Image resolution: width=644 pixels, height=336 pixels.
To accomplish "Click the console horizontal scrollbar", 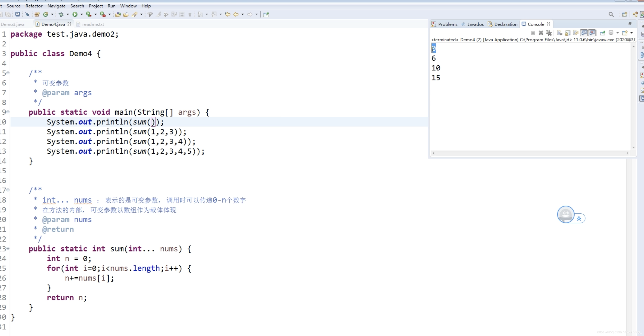I will click(530, 153).
